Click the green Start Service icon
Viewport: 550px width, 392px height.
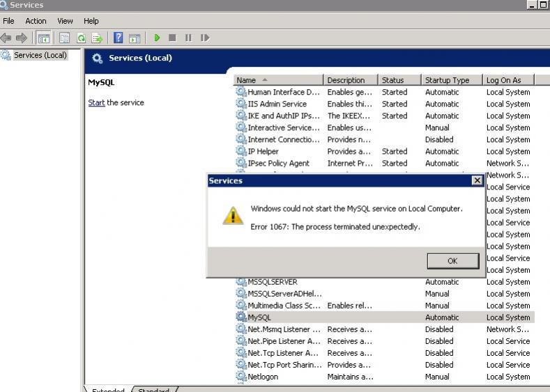coord(157,38)
